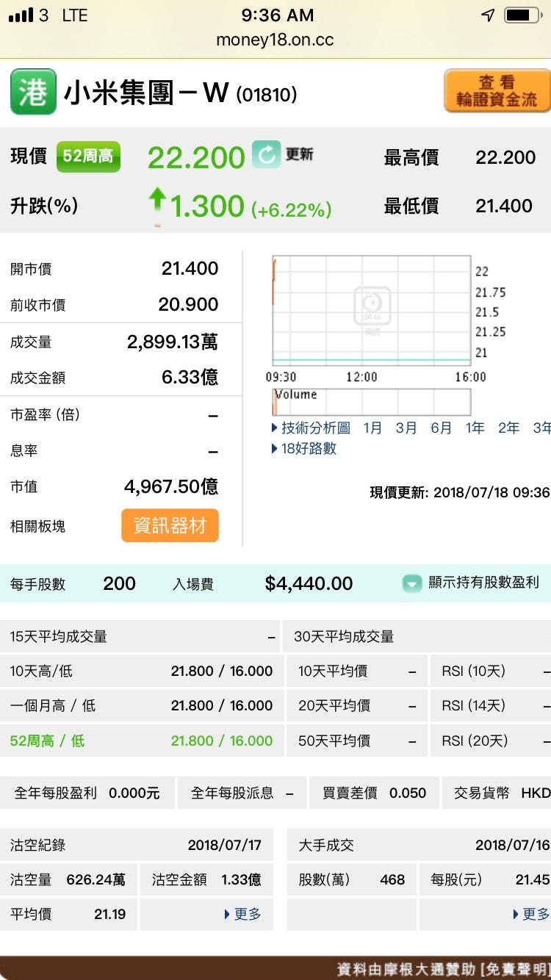The width and height of the screenshot is (551, 980).
Task: Select the 3月 chart period
Action: 406,428
